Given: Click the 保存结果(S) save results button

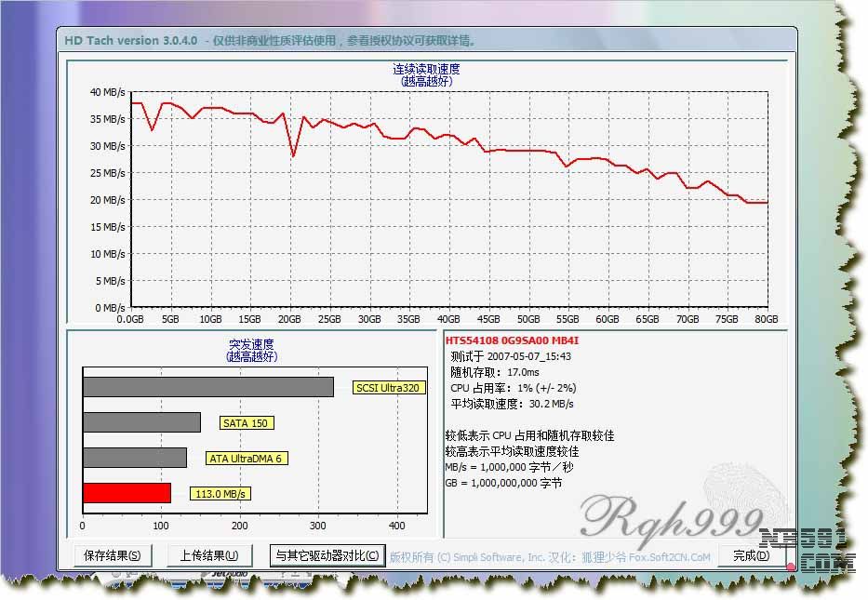Looking at the screenshot, I should pos(112,556).
